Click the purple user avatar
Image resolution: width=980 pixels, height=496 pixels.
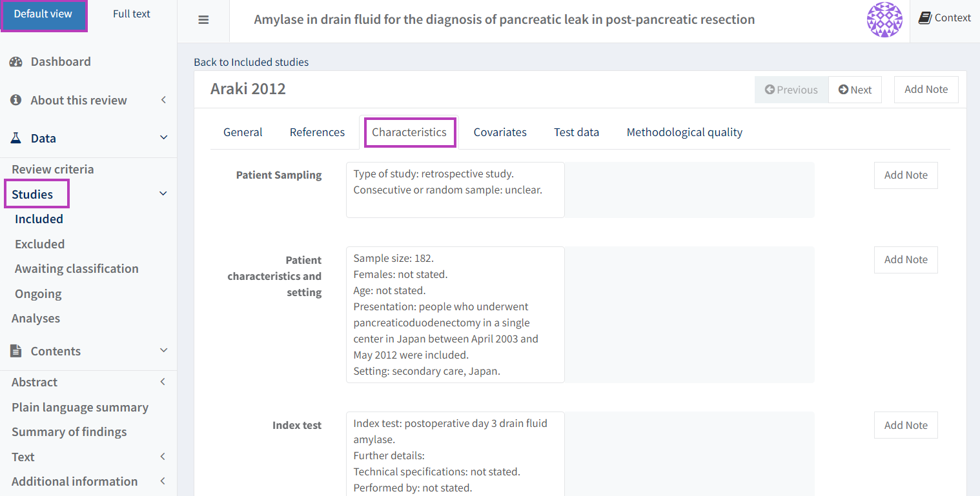tap(884, 20)
